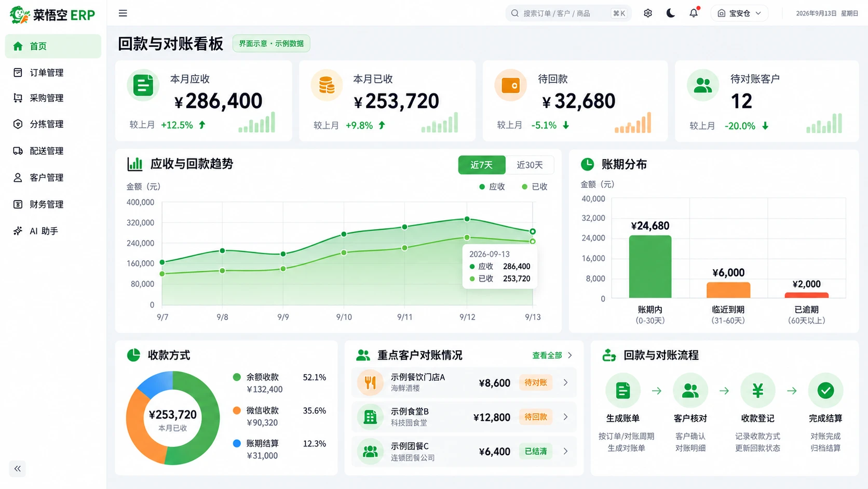Screen dimensions: 868x489
Task: Open 分拣管理 in the sidebar
Action: [53, 124]
